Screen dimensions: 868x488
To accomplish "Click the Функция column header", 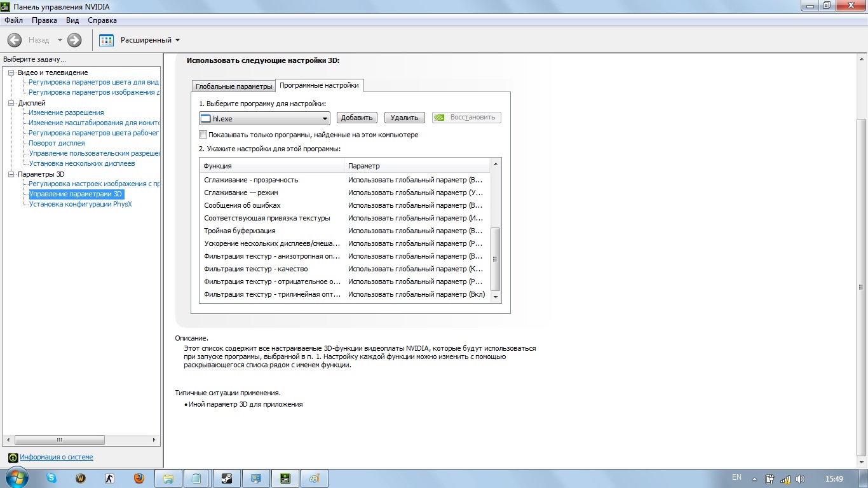I will click(x=272, y=166).
